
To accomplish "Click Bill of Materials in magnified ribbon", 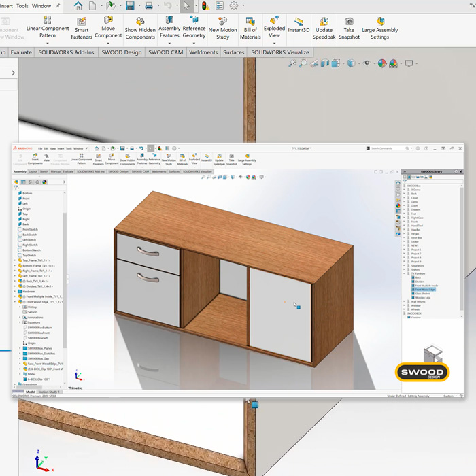I will click(250, 29).
